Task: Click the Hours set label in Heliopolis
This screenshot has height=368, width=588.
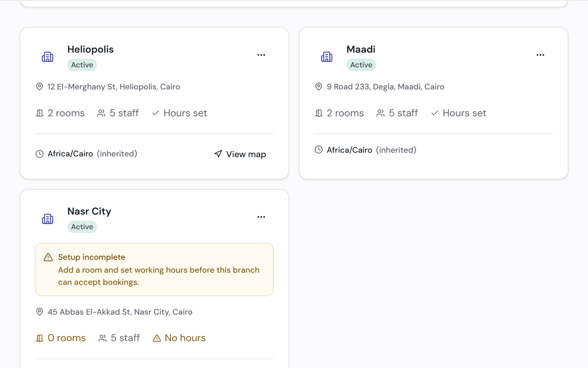Action: click(x=185, y=113)
